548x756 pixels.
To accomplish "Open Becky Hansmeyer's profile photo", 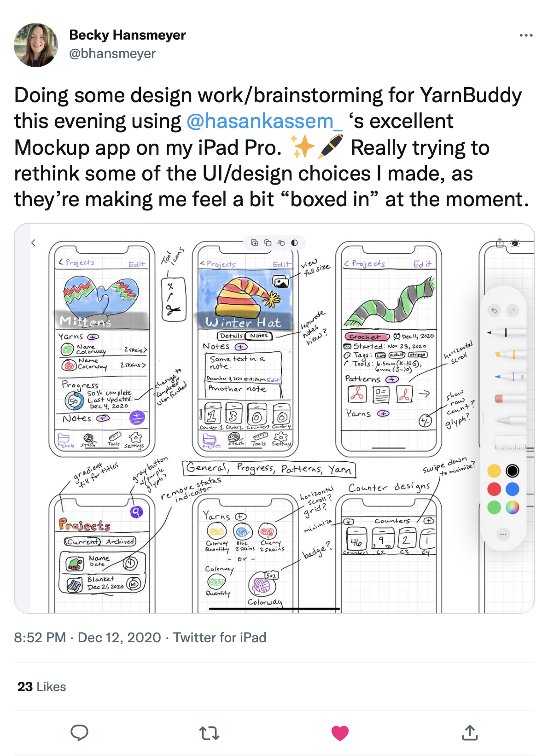I will [36, 45].
